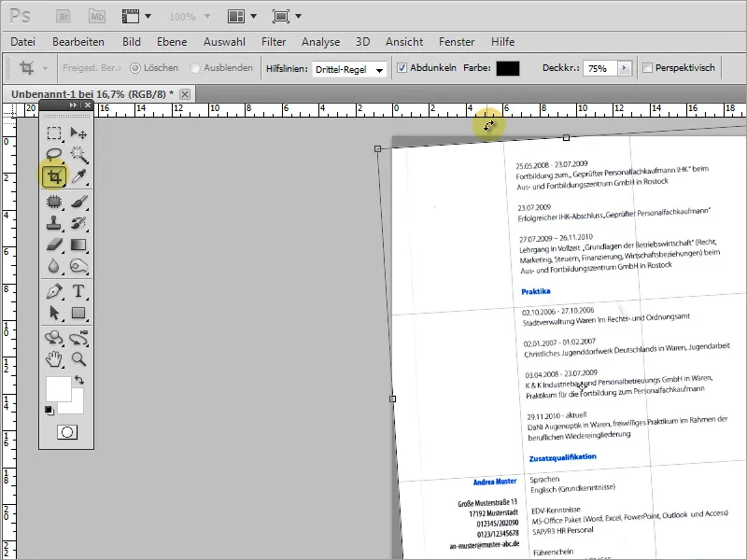Close the Unbenannt-1 document tab
This screenshot has width=747, height=560.
click(185, 94)
